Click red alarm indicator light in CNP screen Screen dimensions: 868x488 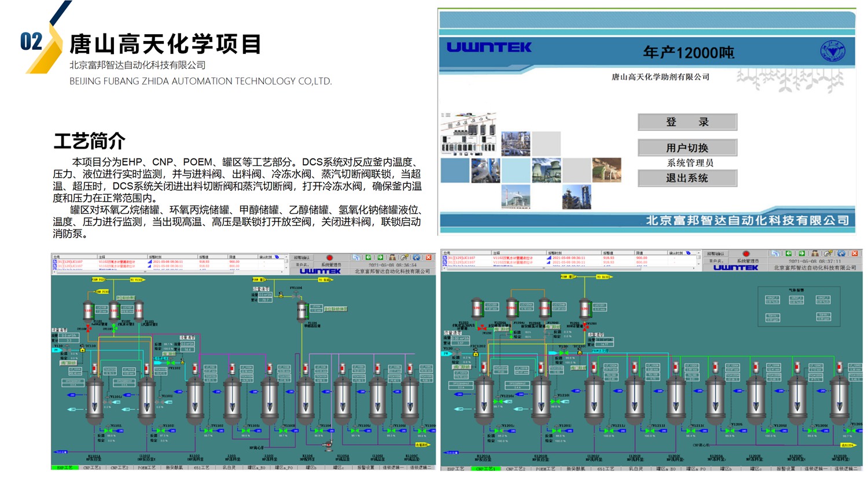pyautogui.click(x=746, y=254)
